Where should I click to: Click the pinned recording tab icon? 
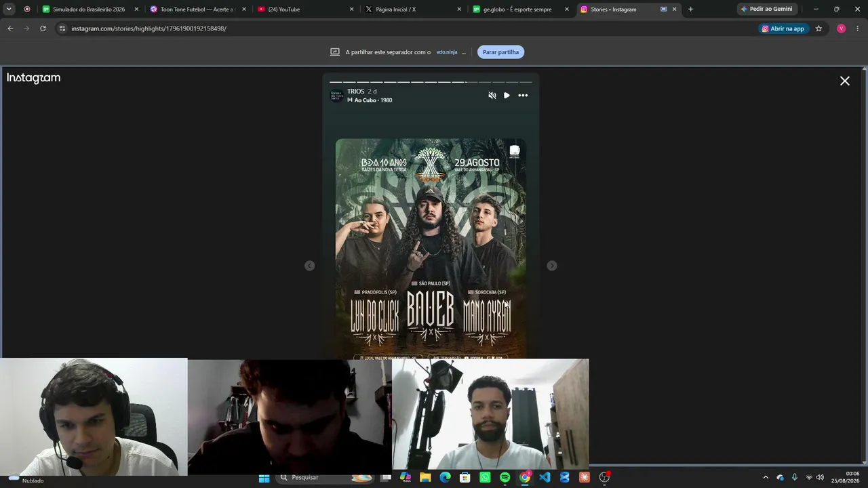(x=27, y=9)
